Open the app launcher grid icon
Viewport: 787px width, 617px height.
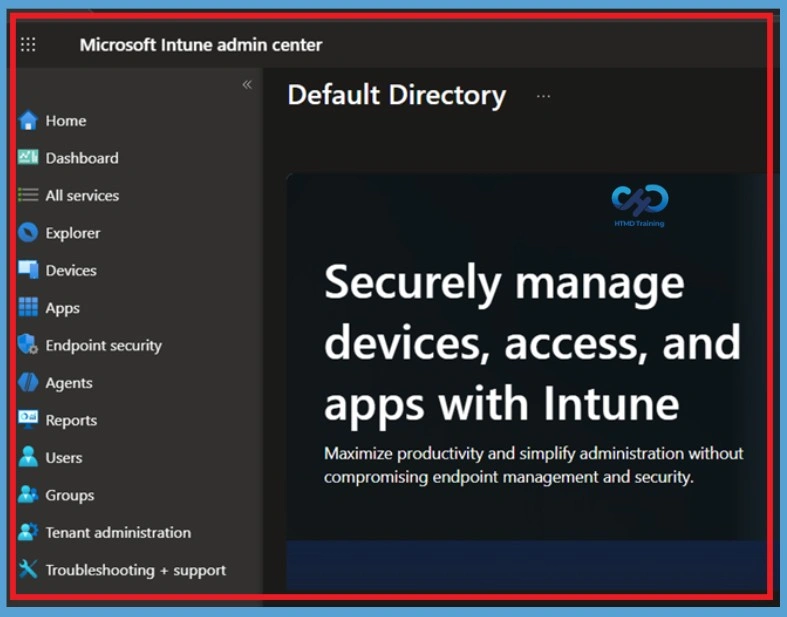coord(28,45)
